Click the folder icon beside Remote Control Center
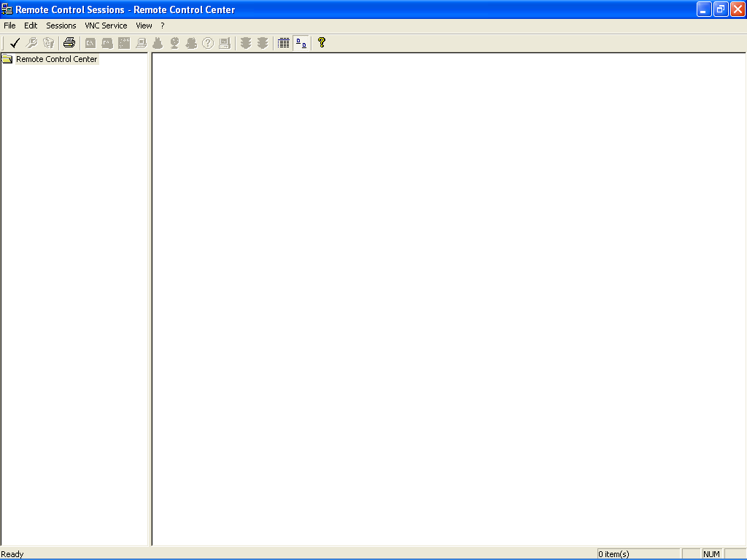Screen dimensions: 747x560 tap(7, 59)
